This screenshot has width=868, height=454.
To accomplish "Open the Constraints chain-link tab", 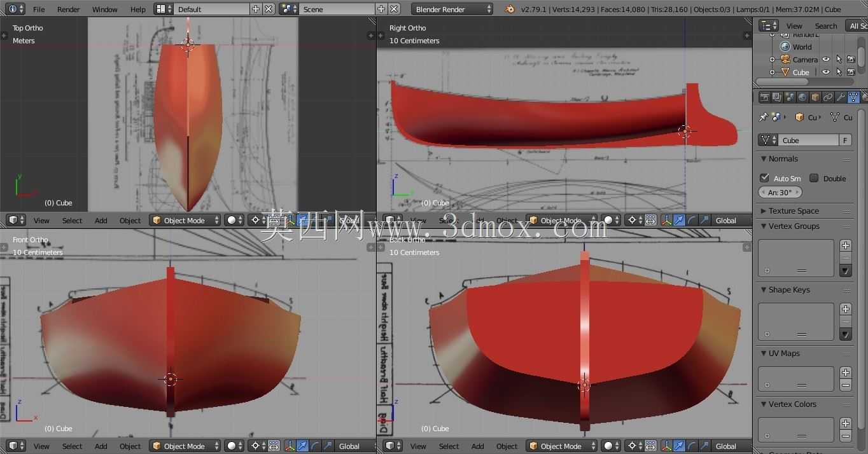I will coord(828,97).
